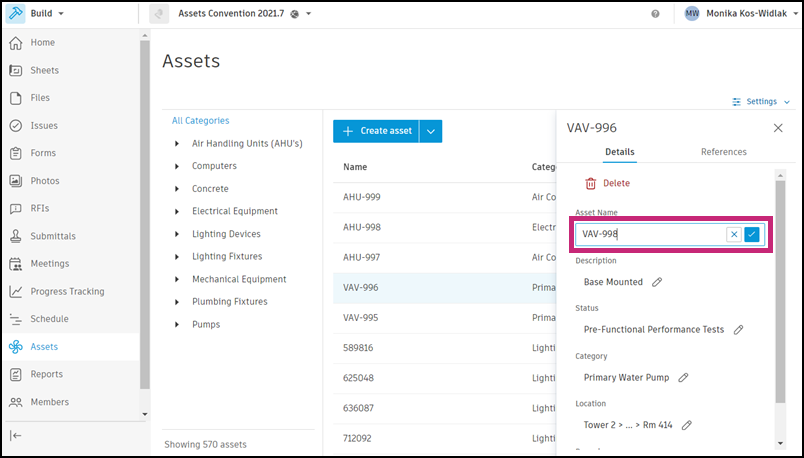Edit Location pencil icon
This screenshot has width=804, height=458.
pos(687,425)
